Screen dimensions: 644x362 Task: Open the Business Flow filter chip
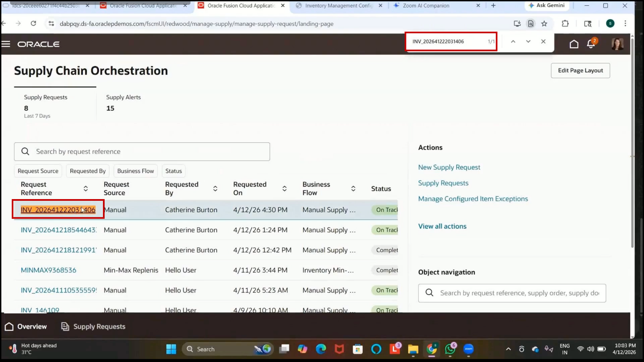[x=136, y=171]
